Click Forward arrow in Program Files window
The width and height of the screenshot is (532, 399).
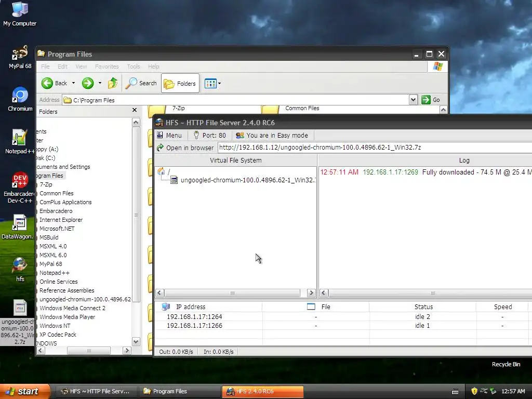pos(87,83)
